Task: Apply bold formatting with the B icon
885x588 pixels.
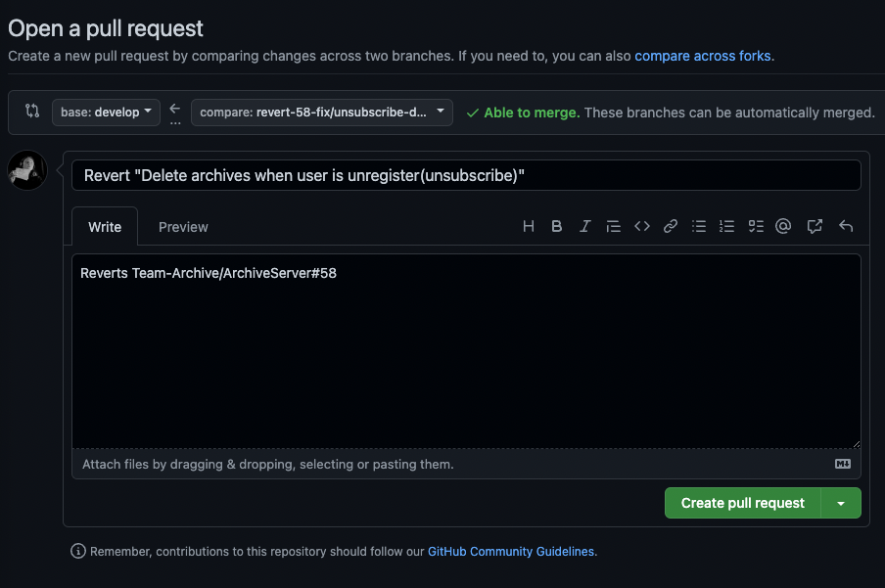Action: pos(556,226)
